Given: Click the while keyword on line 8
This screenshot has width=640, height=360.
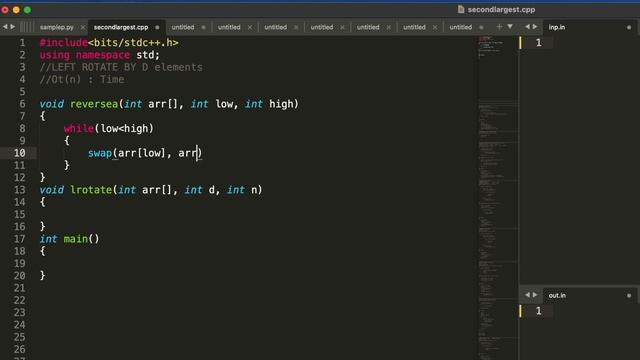Looking at the screenshot, I should pos(79,129).
